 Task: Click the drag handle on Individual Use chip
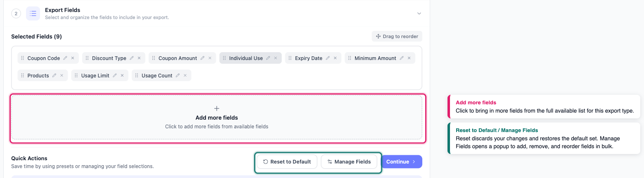(224, 58)
